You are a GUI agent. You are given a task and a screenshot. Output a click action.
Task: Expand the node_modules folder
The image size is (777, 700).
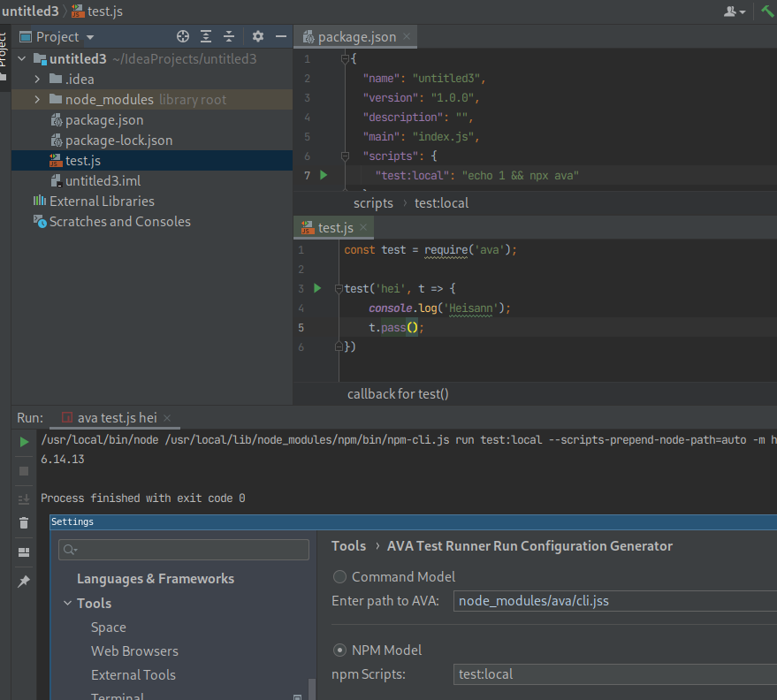[37, 100]
